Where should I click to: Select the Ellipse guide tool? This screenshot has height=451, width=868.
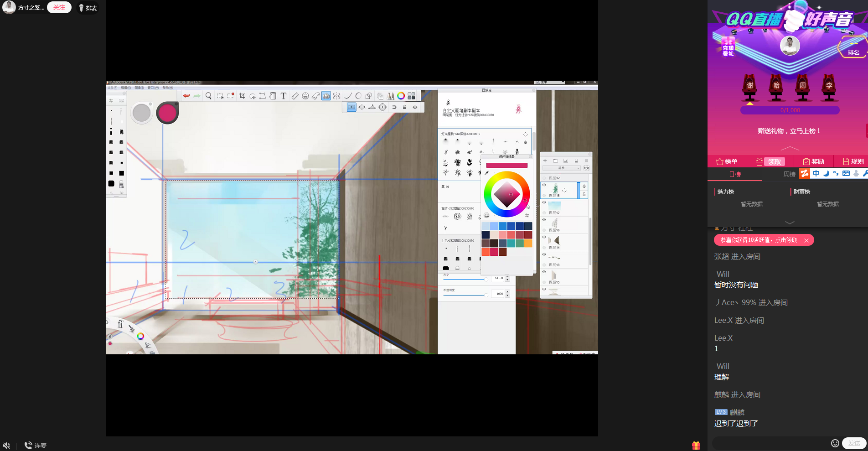(305, 96)
